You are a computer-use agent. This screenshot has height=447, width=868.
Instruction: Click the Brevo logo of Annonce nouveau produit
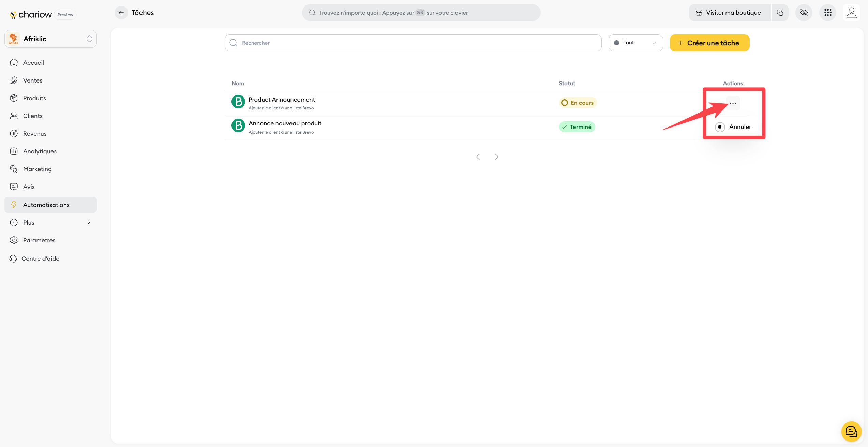tap(238, 126)
